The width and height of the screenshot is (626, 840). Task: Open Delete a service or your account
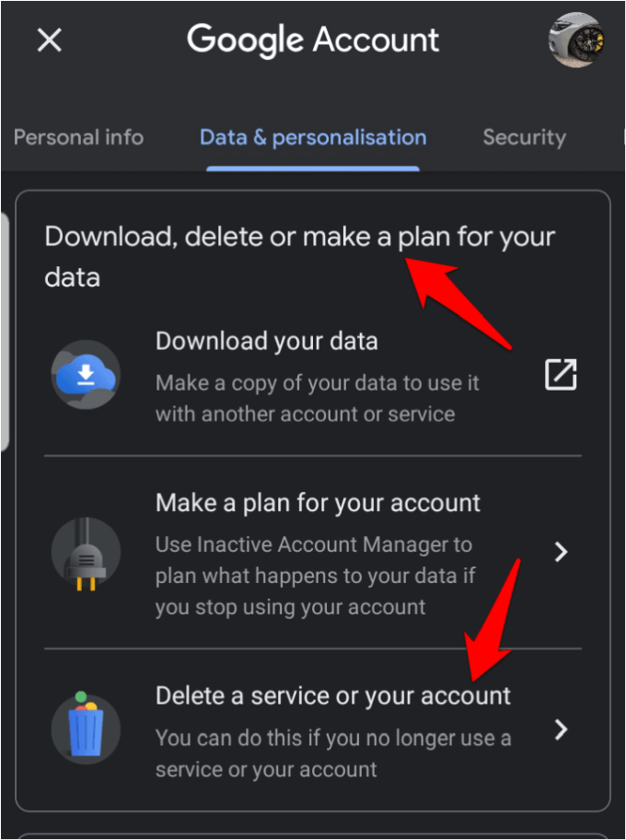[x=332, y=694]
